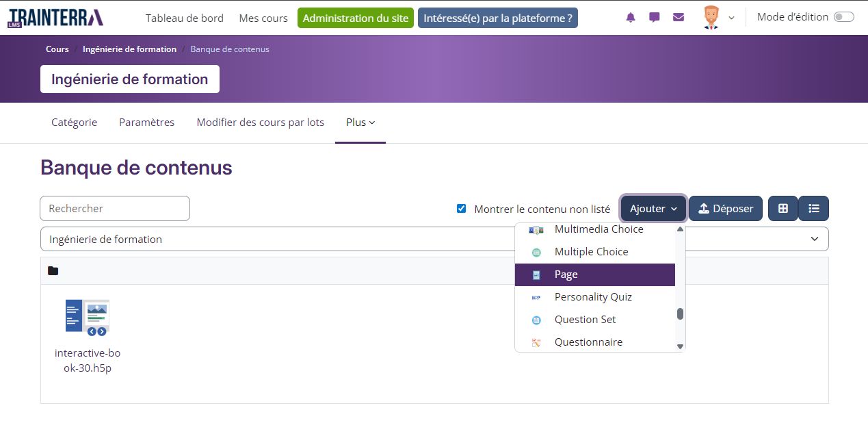Uncheck 'Montrer le contenu non listé'
This screenshot has width=868, height=447.
tap(461, 208)
